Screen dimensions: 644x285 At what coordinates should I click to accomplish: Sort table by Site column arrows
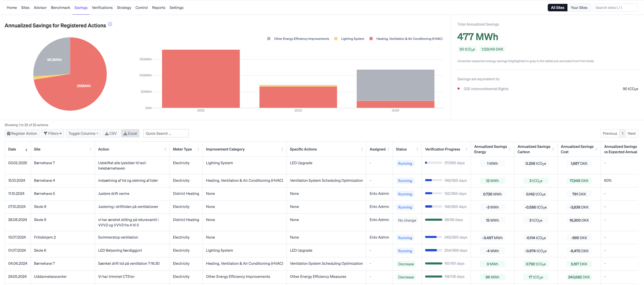pos(90,149)
